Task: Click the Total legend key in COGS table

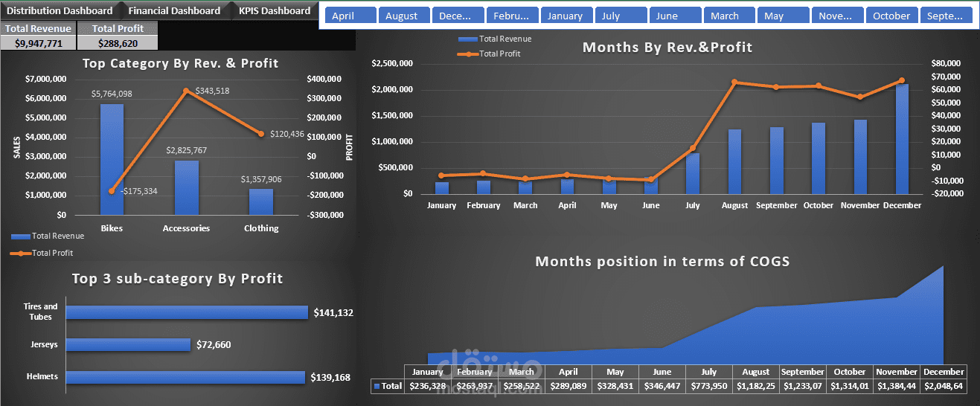Action: 387,386
